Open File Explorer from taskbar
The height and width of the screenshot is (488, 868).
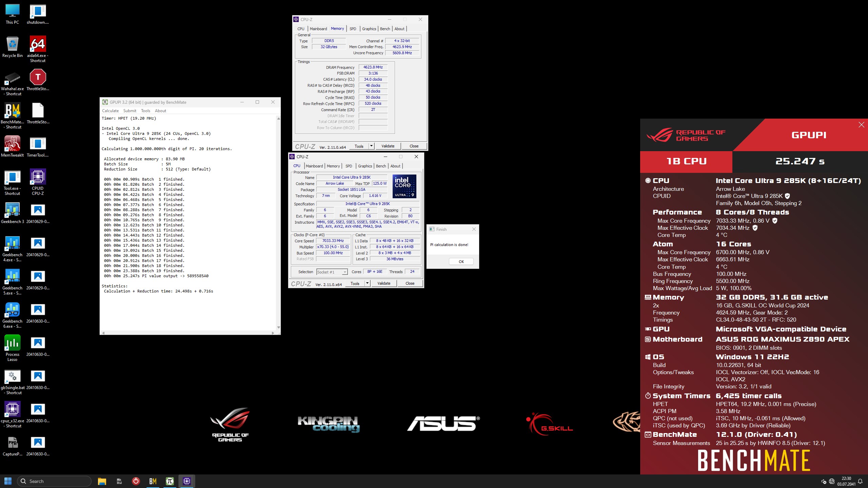(x=102, y=481)
